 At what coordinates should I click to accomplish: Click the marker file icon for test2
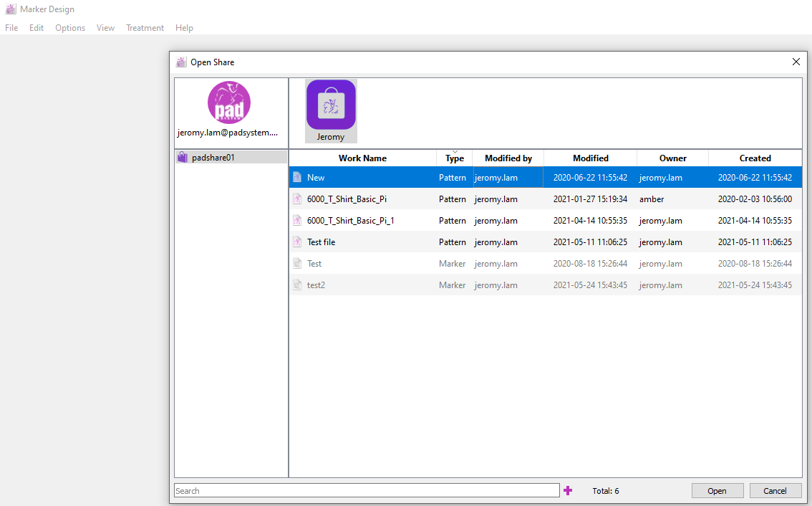coord(297,285)
